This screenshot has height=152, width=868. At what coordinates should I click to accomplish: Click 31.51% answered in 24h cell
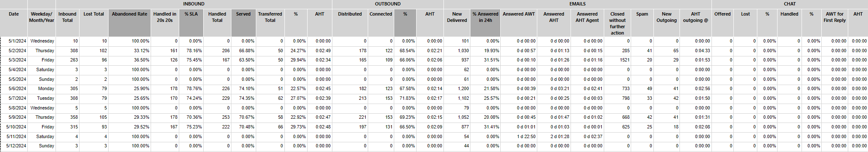pos(485,60)
